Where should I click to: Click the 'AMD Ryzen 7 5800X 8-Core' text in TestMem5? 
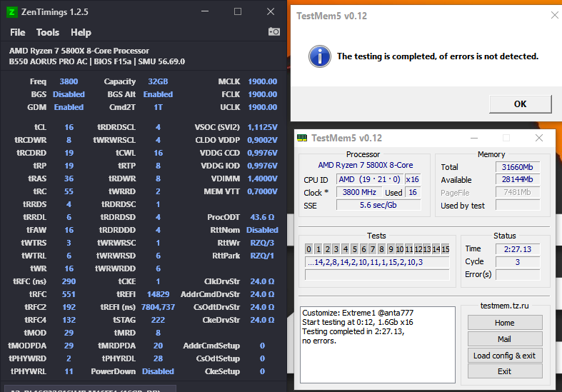click(x=365, y=165)
